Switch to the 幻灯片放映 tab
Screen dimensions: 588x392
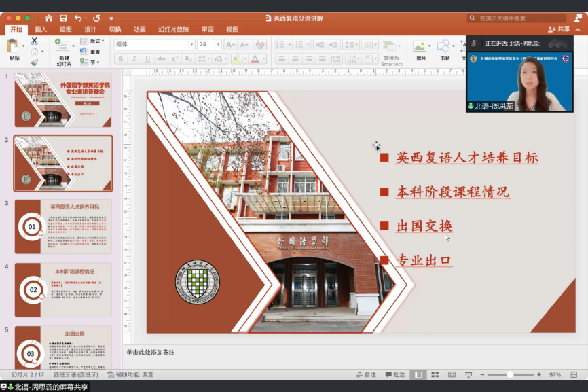point(173,29)
